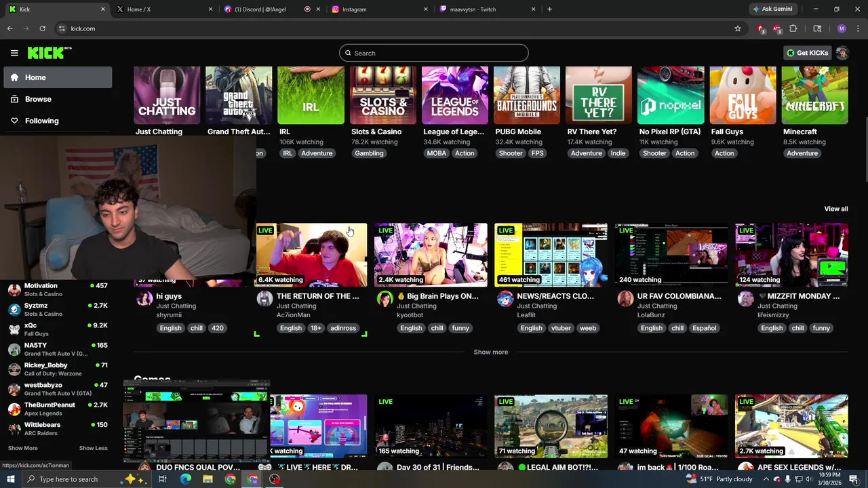868x488 pixels.
Task: Click the Indie tag under RV There Yet?
Action: (x=618, y=153)
